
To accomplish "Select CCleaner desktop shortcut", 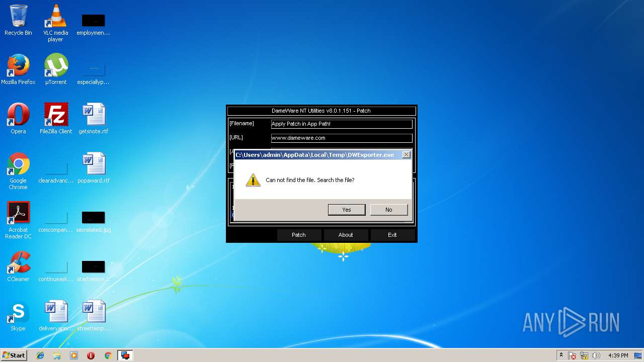I will [18, 266].
